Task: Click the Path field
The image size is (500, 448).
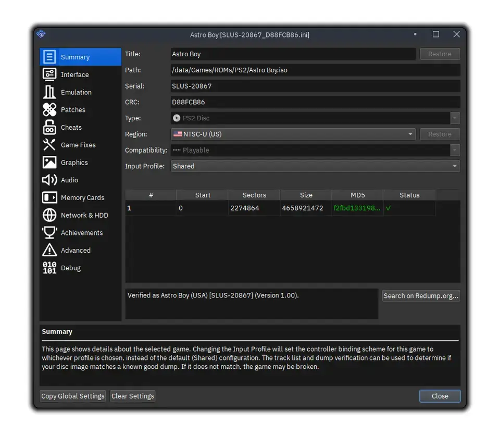Action: click(x=316, y=70)
